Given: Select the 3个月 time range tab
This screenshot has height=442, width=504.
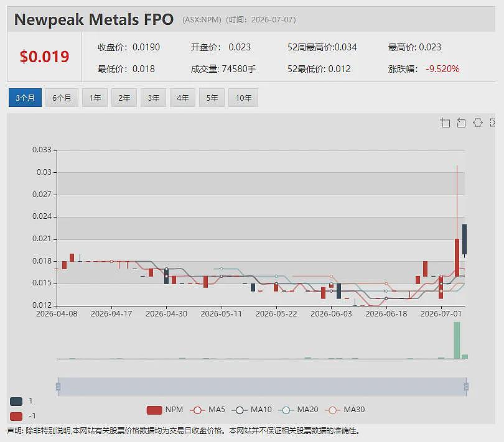Looking at the screenshot, I should coord(25,98).
